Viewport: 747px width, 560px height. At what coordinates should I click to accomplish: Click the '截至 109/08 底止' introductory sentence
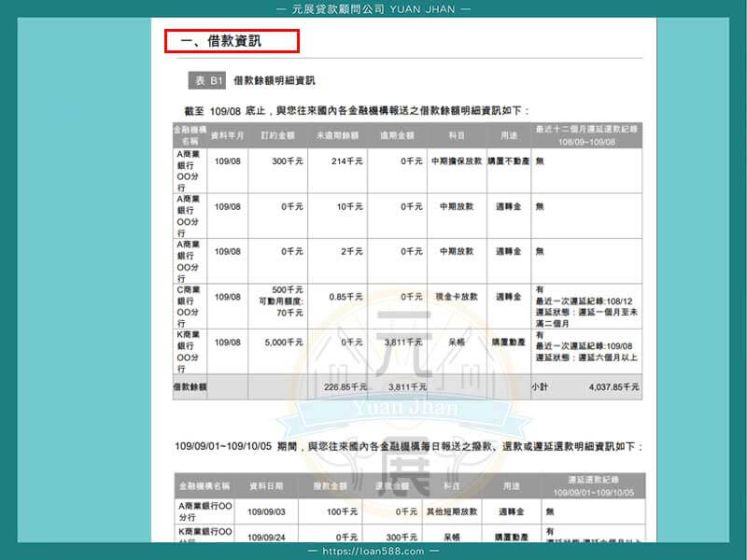357,111
